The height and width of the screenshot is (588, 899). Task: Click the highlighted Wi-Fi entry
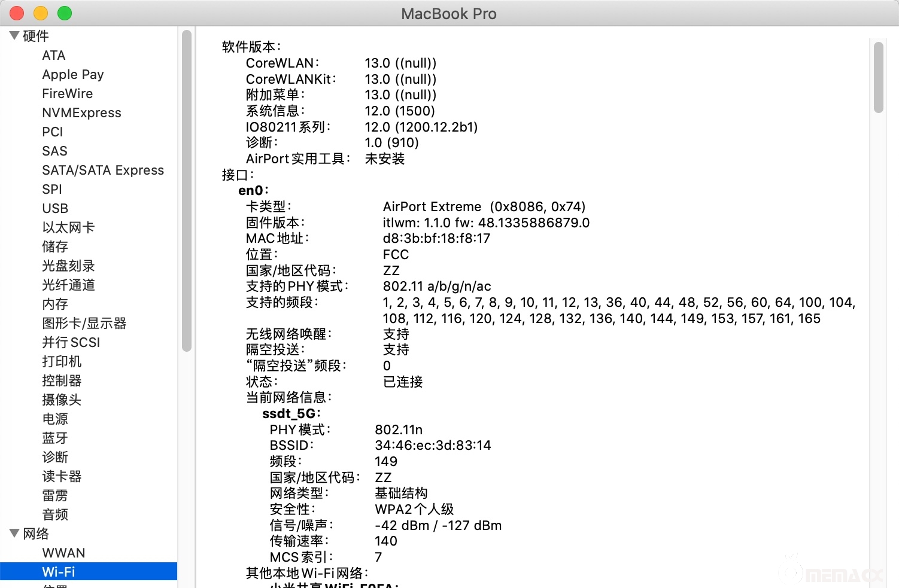click(x=58, y=571)
